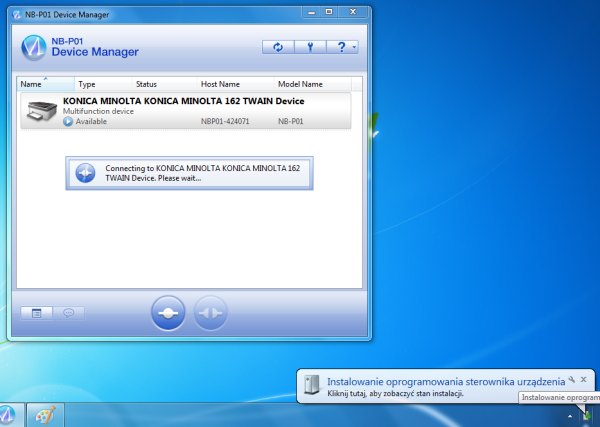Click the 'Instalowanie oprogramowania sterownika urządzenia' notification title
600x427 pixels.
[446, 381]
